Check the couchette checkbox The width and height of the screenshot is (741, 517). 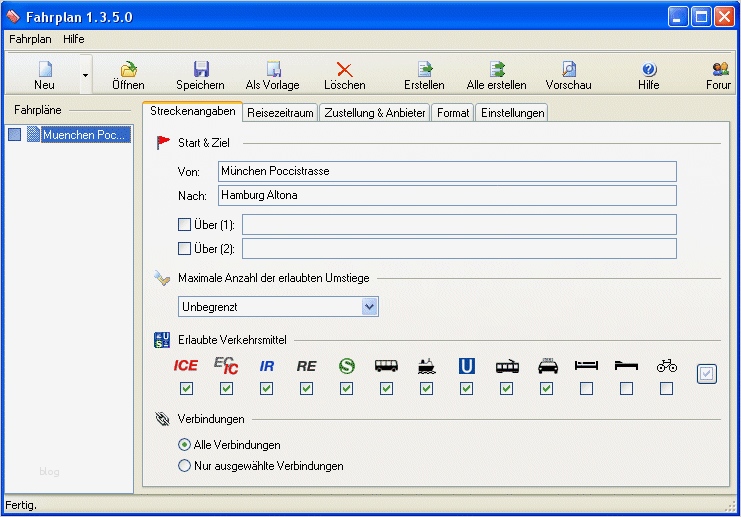pyautogui.click(x=627, y=388)
